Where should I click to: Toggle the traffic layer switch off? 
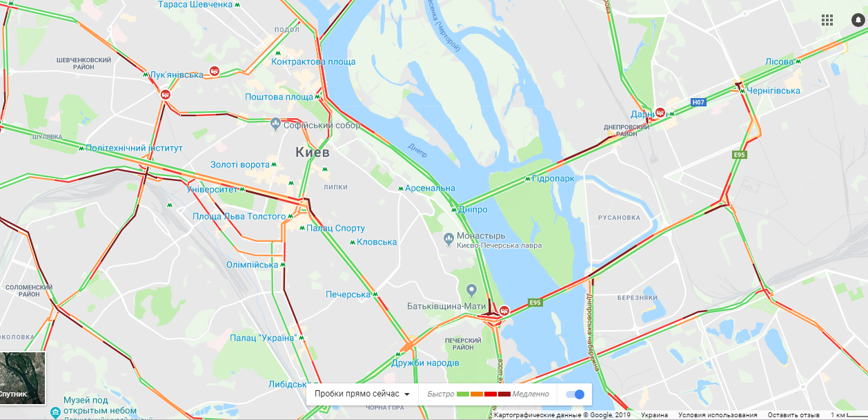(574, 394)
